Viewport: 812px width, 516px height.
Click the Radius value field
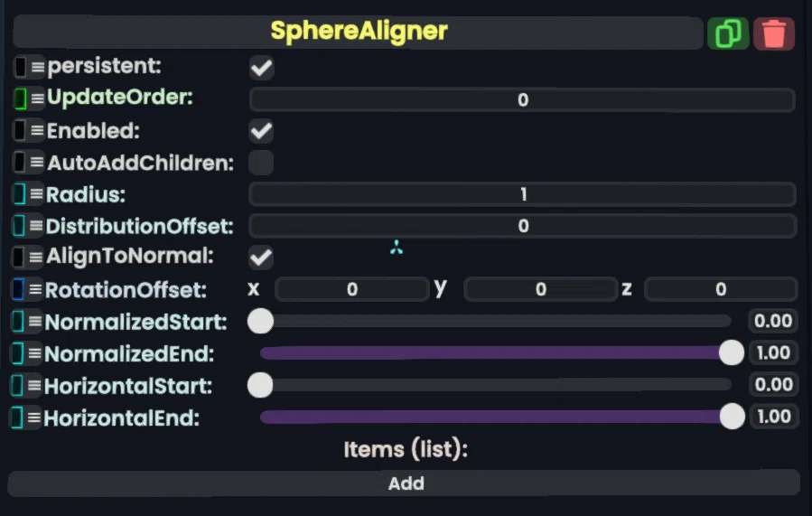tap(523, 194)
